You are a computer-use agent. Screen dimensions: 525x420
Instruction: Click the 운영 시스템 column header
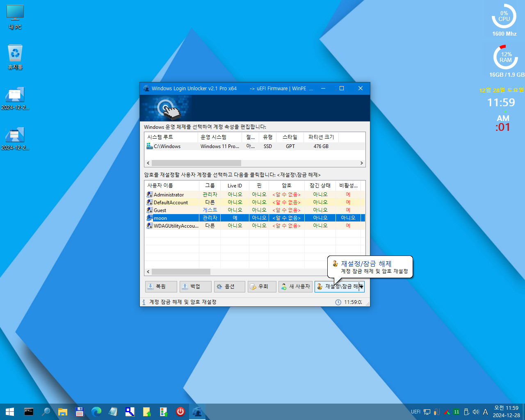(x=220, y=137)
